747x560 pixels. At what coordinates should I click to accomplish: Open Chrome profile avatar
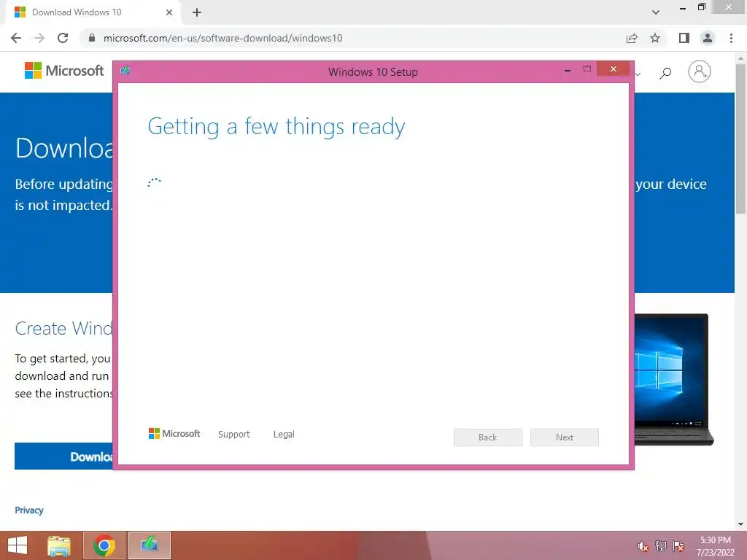click(x=708, y=38)
